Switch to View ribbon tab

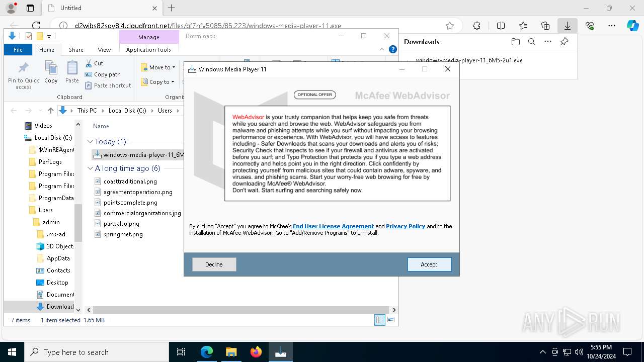point(104,50)
